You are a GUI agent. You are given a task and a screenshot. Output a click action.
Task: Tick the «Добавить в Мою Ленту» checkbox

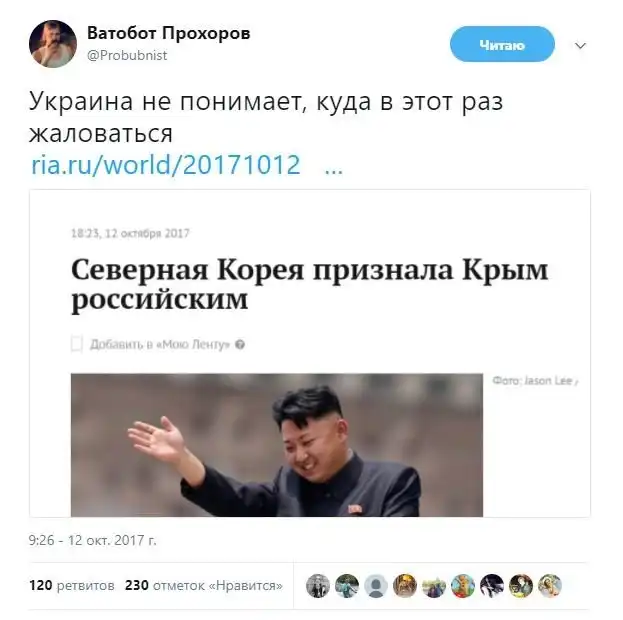(77, 344)
